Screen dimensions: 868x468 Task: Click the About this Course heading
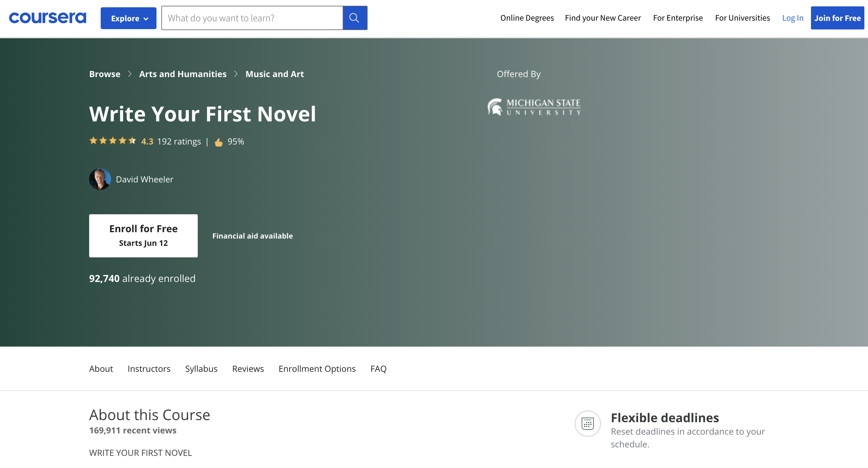coord(150,415)
